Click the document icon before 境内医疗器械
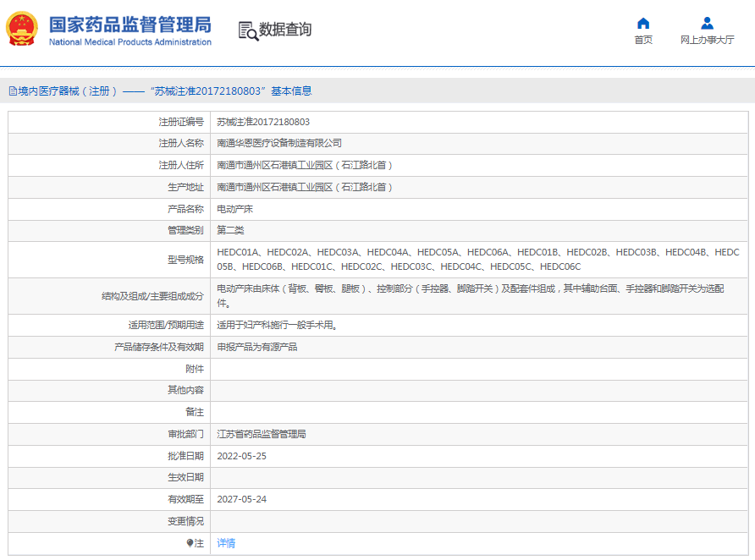The height and width of the screenshot is (560, 755). click(x=13, y=91)
